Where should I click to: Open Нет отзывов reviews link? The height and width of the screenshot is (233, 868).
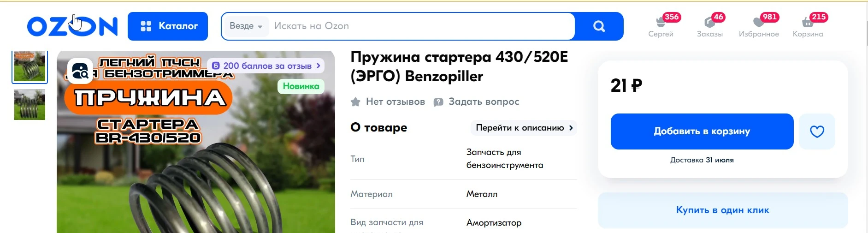[x=395, y=102]
